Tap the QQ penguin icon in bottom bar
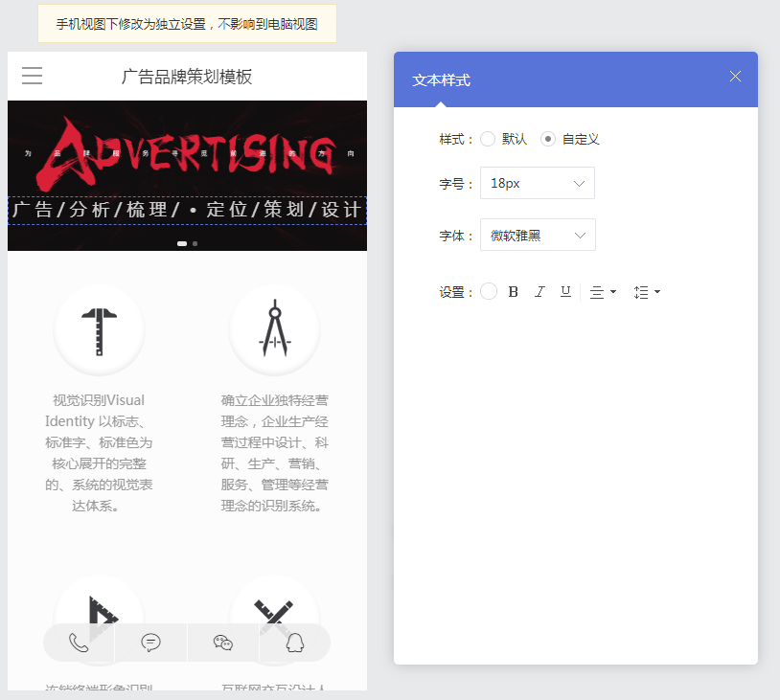 click(295, 643)
